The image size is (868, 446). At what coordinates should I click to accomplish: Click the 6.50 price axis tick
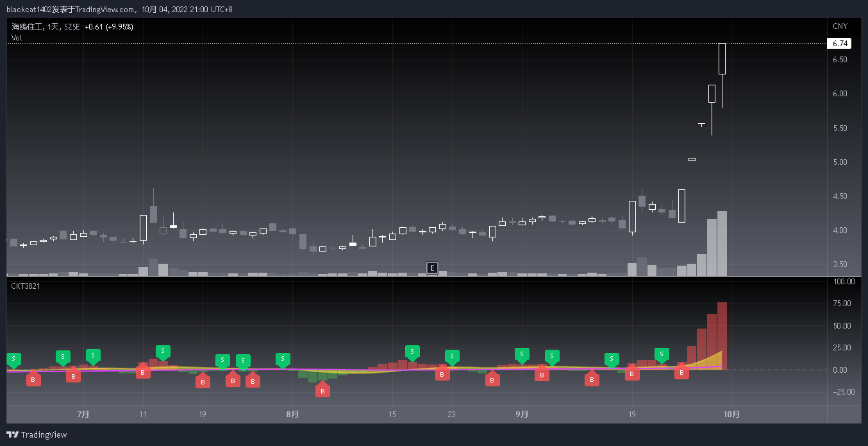[840, 60]
